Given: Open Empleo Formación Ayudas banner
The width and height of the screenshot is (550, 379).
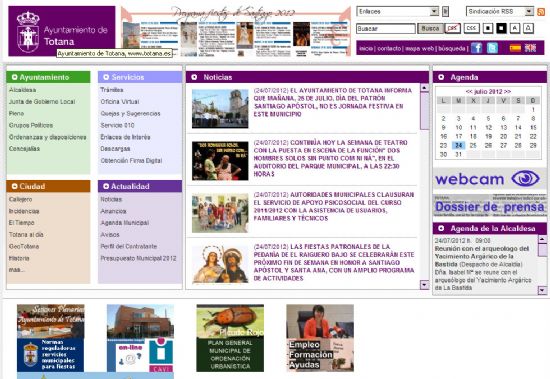Looking at the screenshot, I should click(320, 338).
